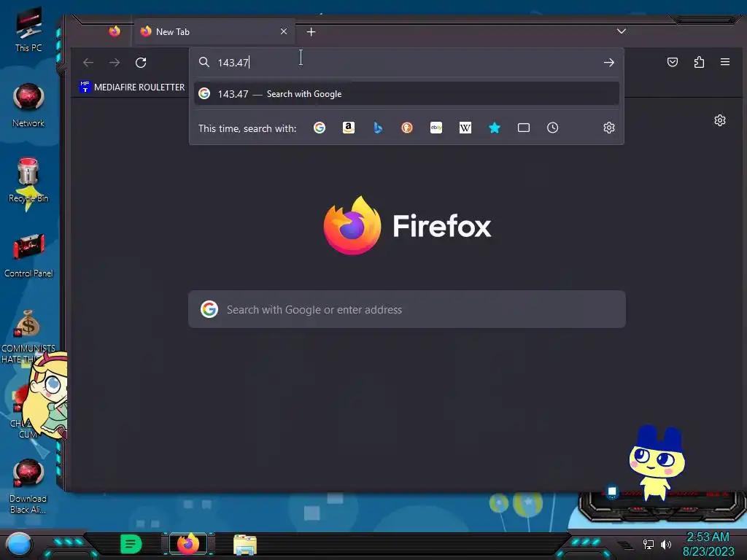Screen dimensions: 747x560
Task: Open Recycle Bin desktop icon
Action: (28, 180)
